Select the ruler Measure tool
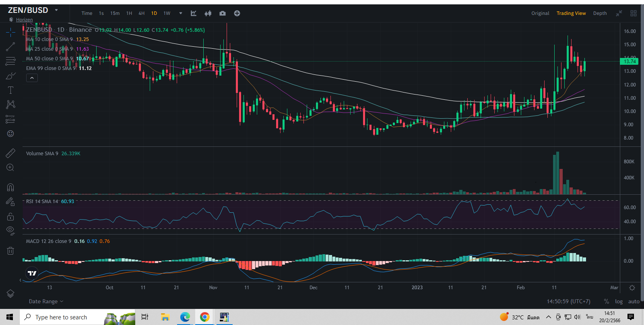 (x=10, y=153)
